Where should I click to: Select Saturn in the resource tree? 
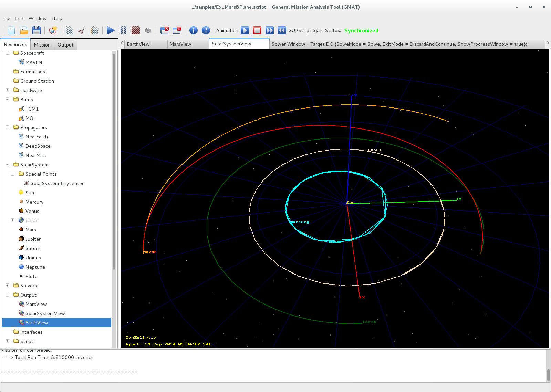click(33, 248)
